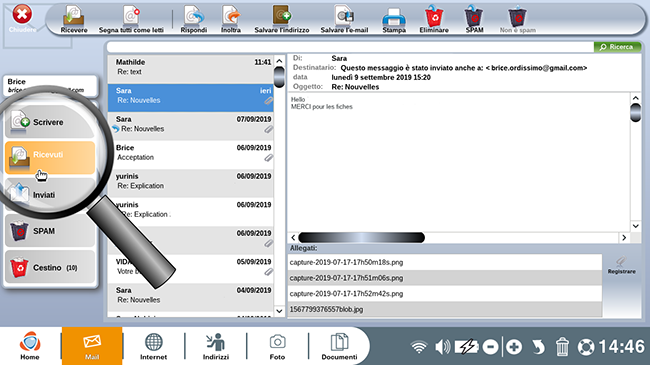The width and height of the screenshot is (650, 365).
Task: Click the volume speaker icon
Action: point(442,347)
